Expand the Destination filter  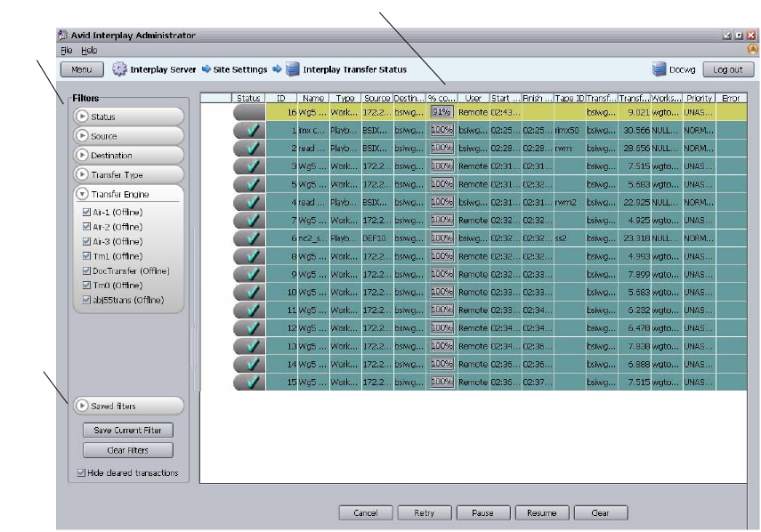pyautogui.click(x=82, y=155)
